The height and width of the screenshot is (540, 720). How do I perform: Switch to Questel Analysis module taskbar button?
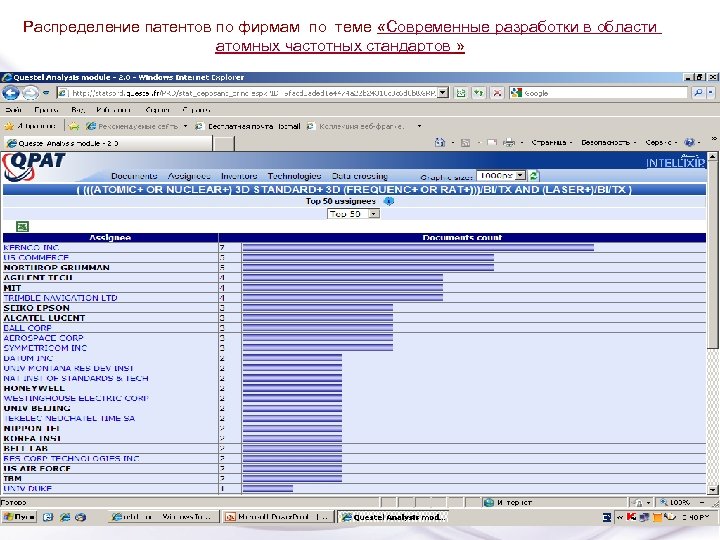(x=393, y=517)
